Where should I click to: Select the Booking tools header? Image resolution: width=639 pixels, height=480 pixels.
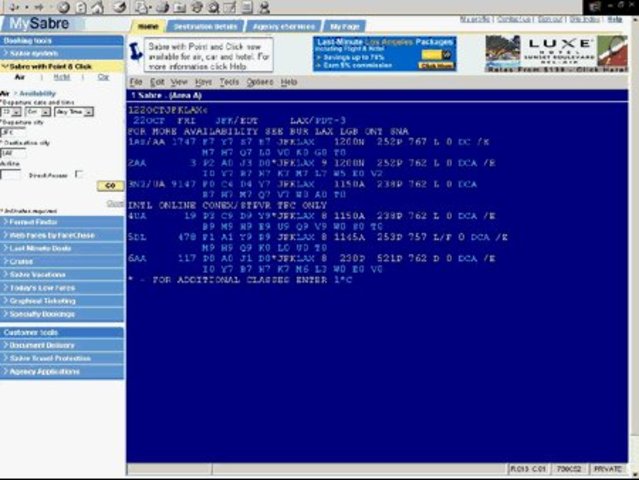tap(62, 40)
